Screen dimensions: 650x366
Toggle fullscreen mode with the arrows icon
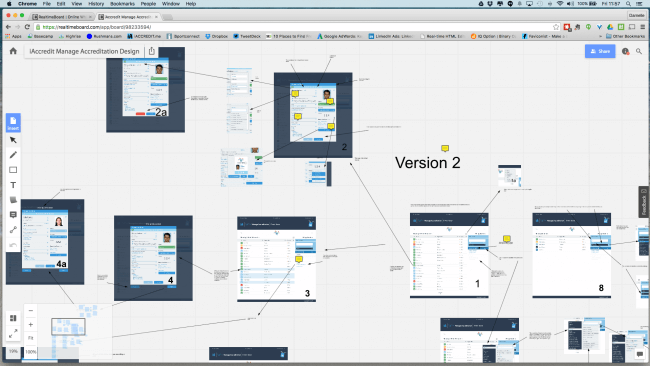[x=13, y=333]
